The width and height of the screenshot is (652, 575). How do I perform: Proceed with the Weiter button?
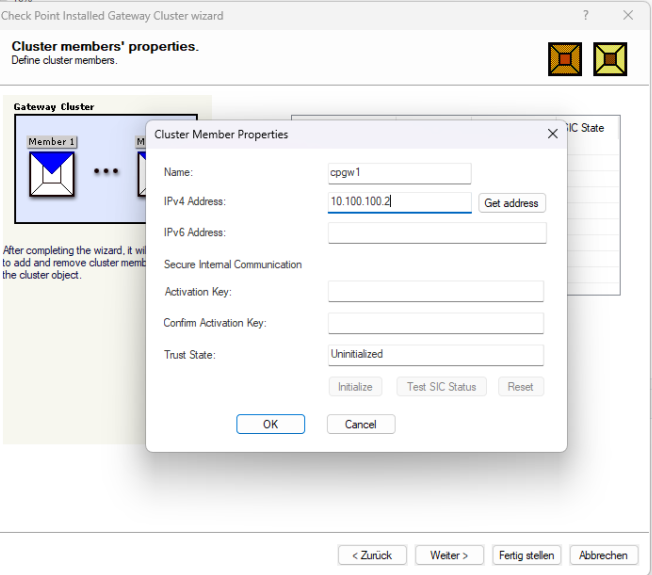pyautogui.click(x=449, y=555)
